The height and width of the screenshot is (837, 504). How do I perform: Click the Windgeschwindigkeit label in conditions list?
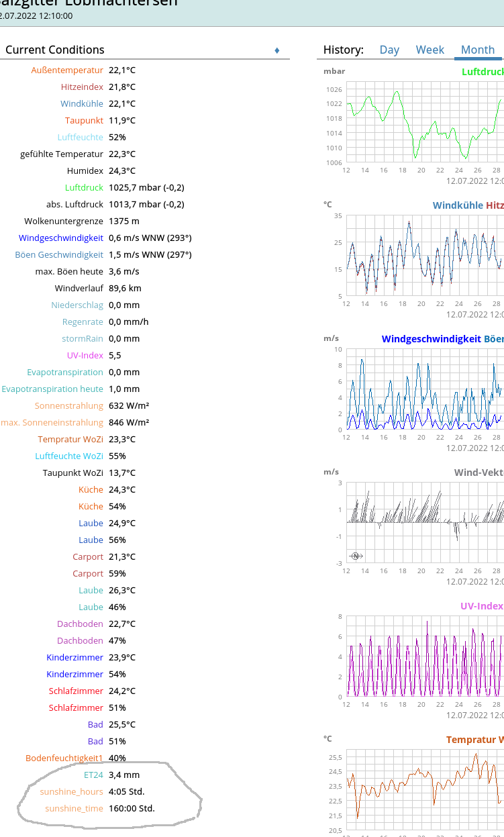tap(61, 238)
